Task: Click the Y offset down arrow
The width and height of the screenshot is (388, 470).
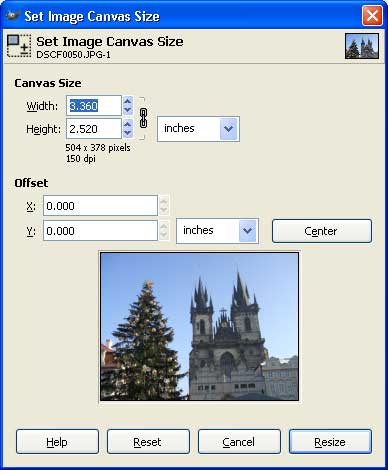Action: (x=164, y=235)
